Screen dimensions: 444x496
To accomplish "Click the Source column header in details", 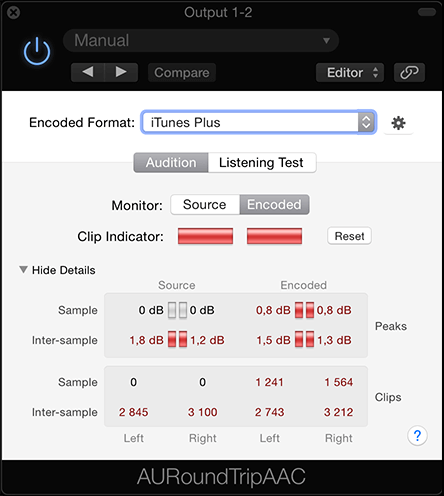I will 177,285.
